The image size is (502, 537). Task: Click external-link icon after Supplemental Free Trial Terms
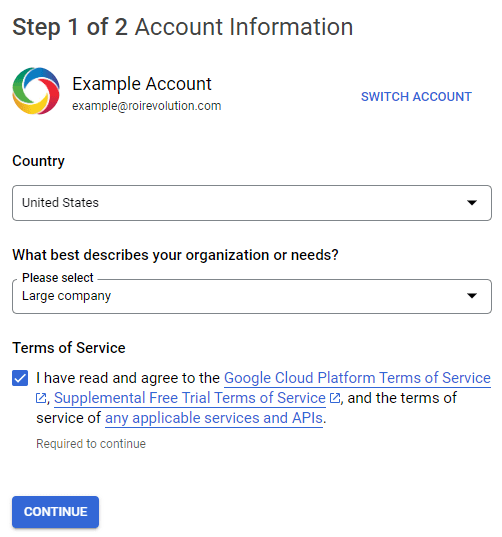[335, 398]
